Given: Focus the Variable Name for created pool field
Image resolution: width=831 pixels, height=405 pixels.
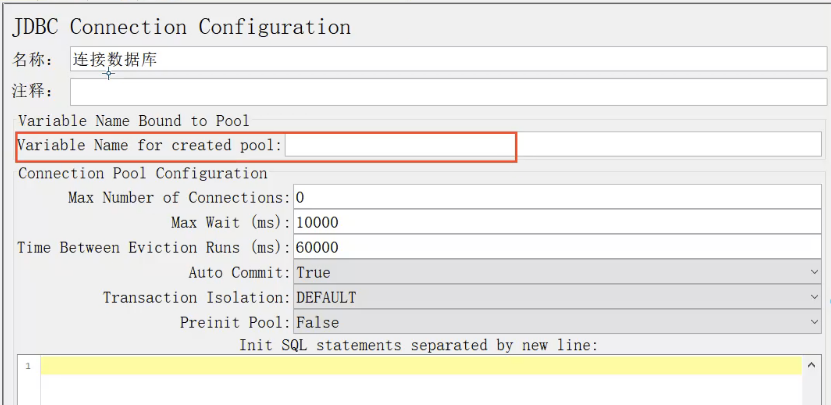Looking at the screenshot, I should pos(552,145).
